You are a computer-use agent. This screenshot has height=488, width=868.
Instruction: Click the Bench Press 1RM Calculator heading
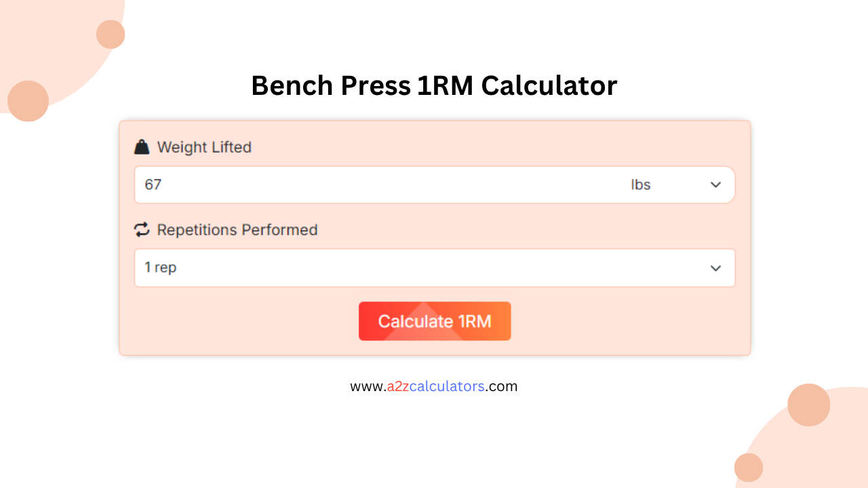click(x=434, y=85)
